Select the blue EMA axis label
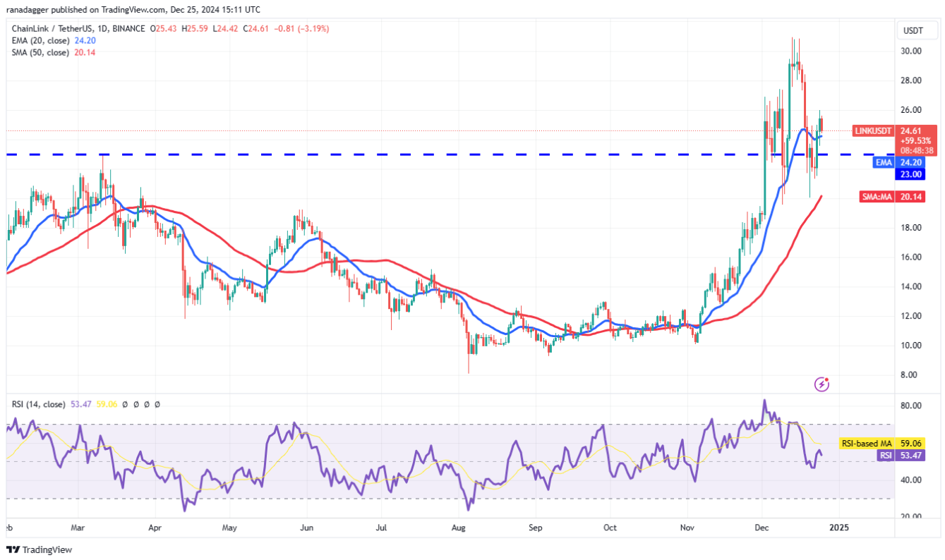 coord(885,162)
